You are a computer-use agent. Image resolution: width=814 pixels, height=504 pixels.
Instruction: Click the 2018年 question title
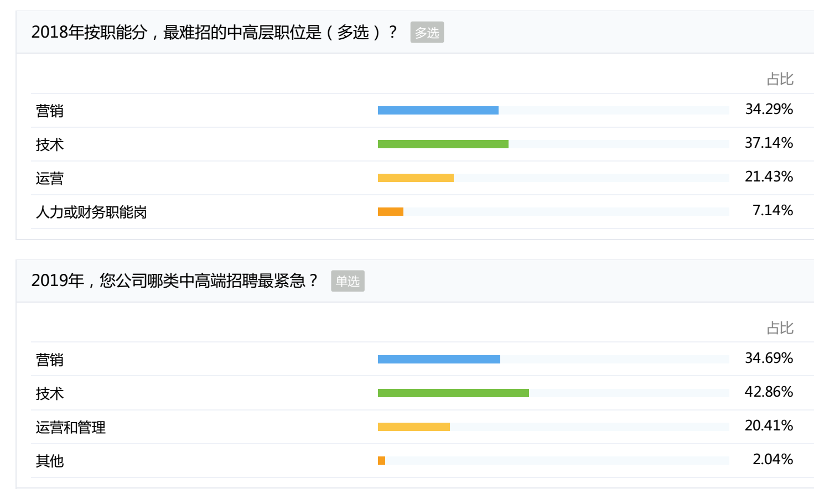point(214,33)
